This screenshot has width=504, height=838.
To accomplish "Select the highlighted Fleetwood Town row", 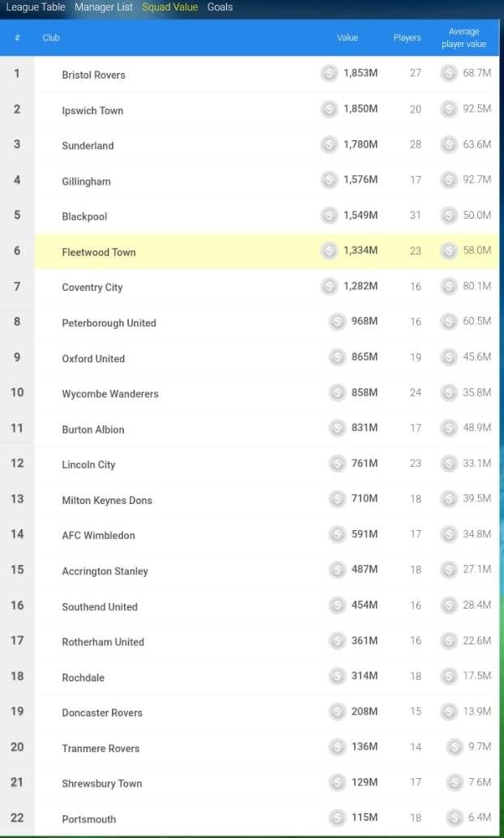I will click(x=267, y=250).
